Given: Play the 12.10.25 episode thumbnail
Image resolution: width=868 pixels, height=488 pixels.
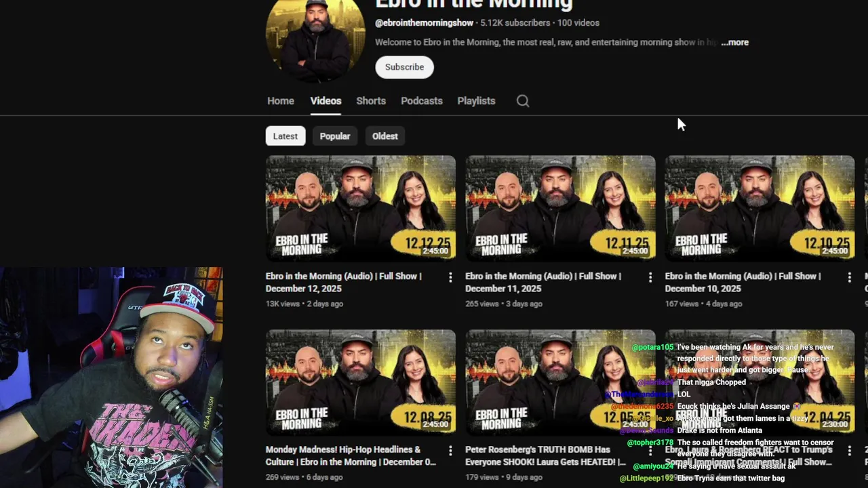Looking at the screenshot, I should click(759, 208).
